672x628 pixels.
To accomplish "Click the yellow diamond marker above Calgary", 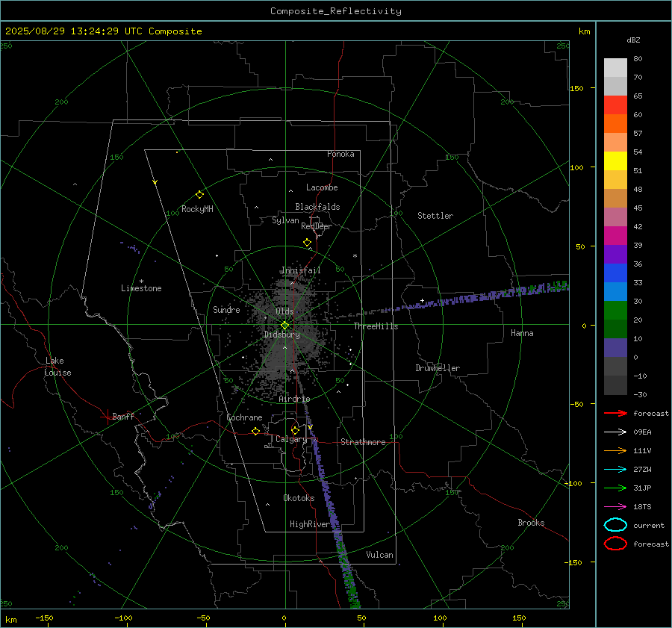I will click(295, 430).
